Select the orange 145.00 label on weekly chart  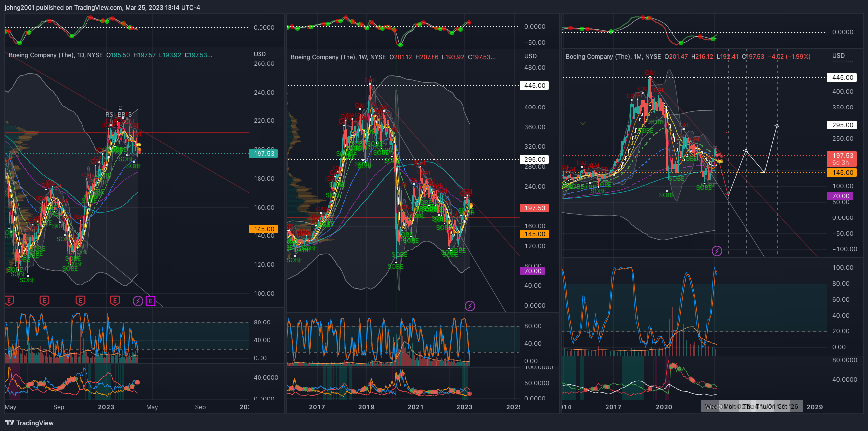coord(534,234)
